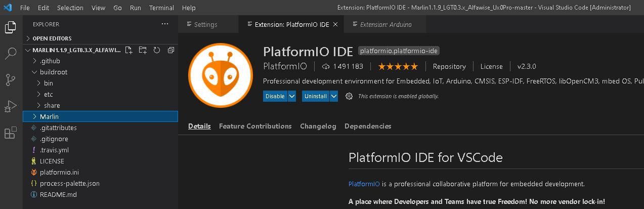This screenshot has width=644, height=209.
Task: Open the Edit menu
Action: (x=44, y=8)
